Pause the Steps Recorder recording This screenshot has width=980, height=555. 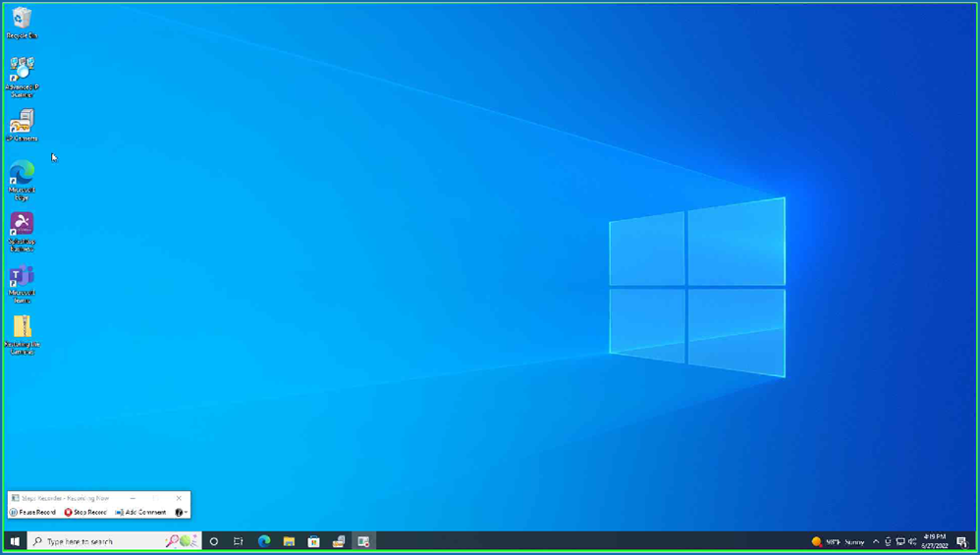pos(32,512)
